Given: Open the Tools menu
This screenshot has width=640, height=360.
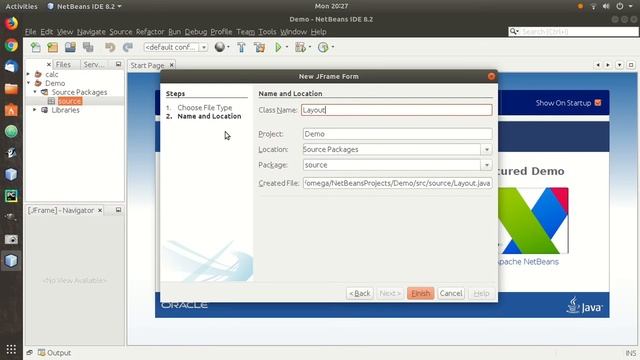Looking at the screenshot, I should 267,32.
